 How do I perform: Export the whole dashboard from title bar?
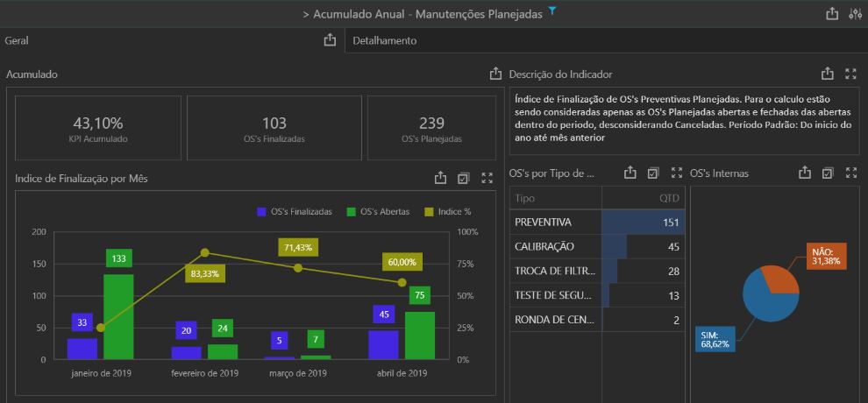[832, 14]
